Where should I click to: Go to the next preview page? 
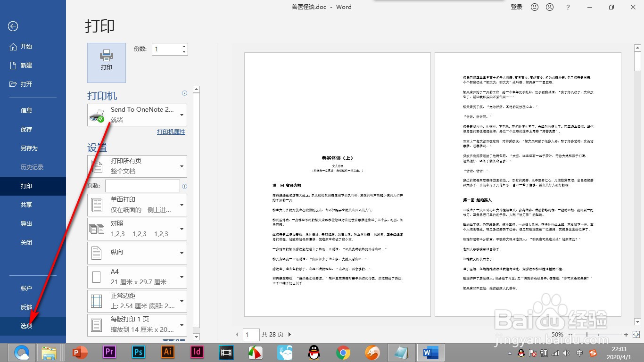coord(289,335)
